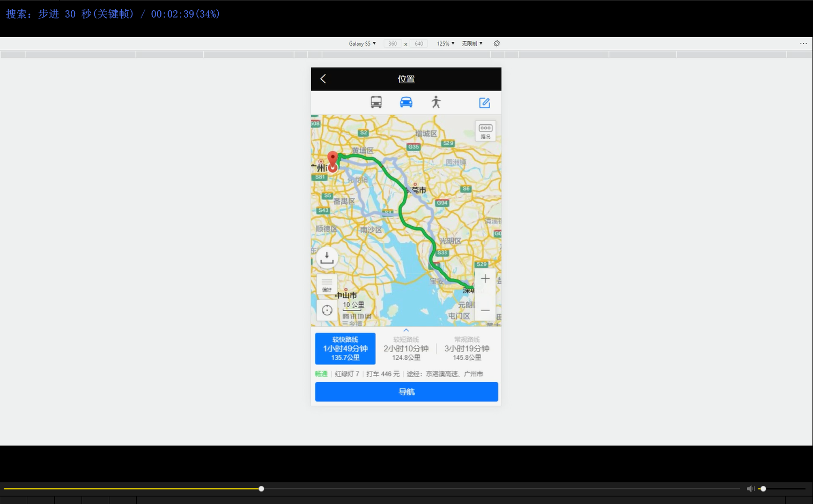Image resolution: width=813 pixels, height=504 pixels.
Task: Open the 125% zoom dropdown
Action: click(446, 43)
